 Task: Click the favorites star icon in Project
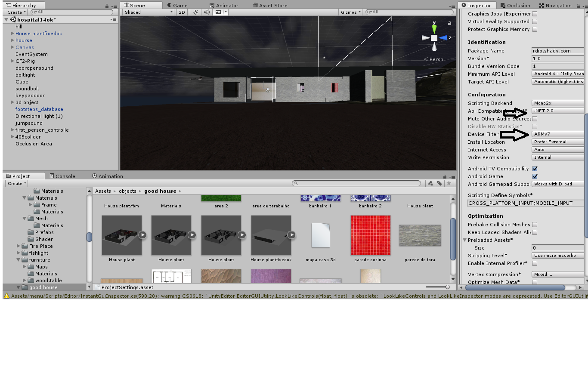coord(449,183)
